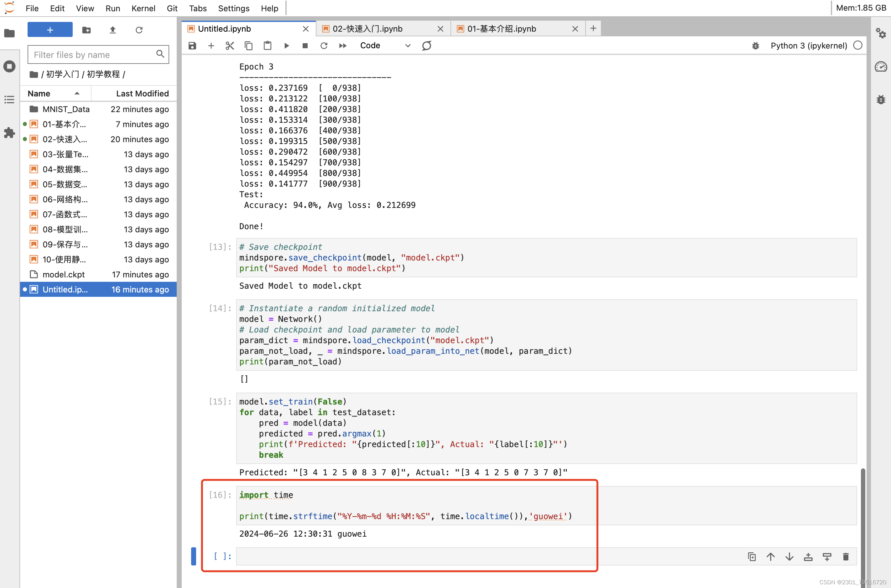Delete the active cell with trash icon
This screenshot has height=588, width=891.
(x=846, y=556)
